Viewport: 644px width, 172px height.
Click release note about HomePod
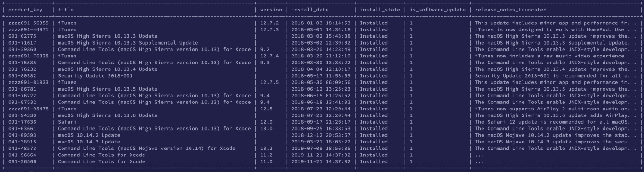click(x=556, y=29)
